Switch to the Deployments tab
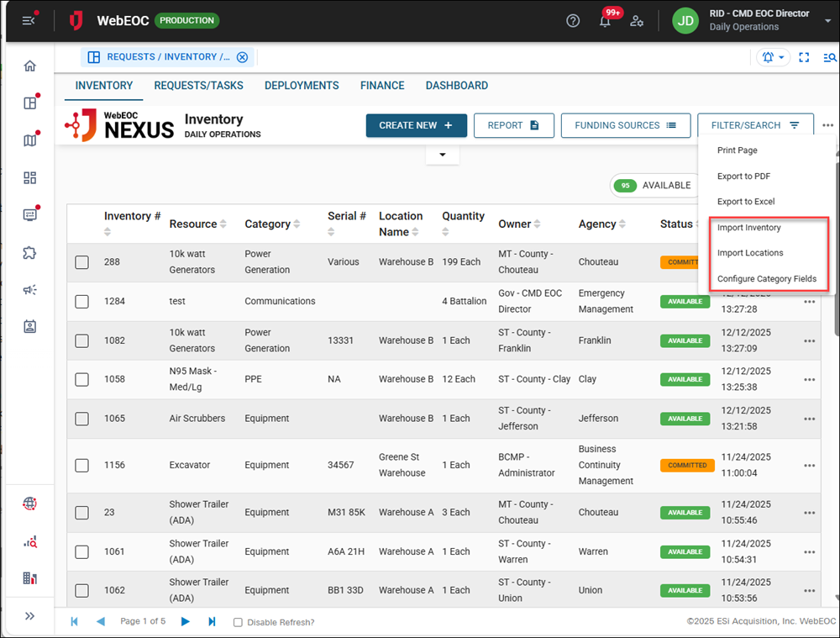This screenshot has width=840, height=638. coord(302,86)
